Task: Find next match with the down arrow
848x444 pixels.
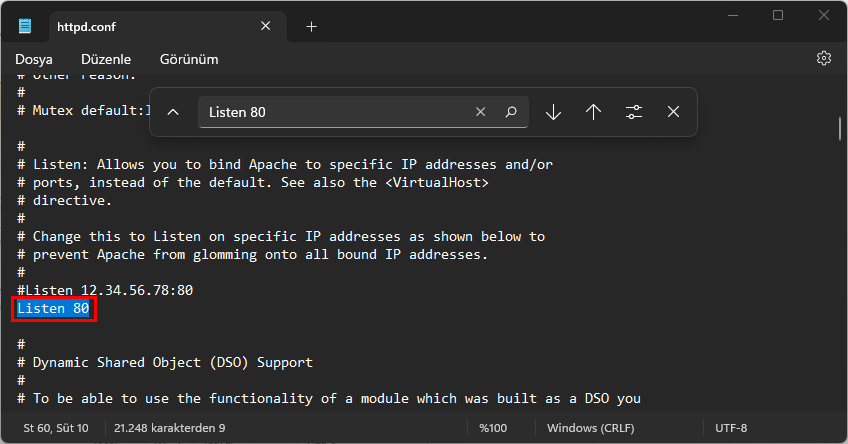Action: point(553,112)
